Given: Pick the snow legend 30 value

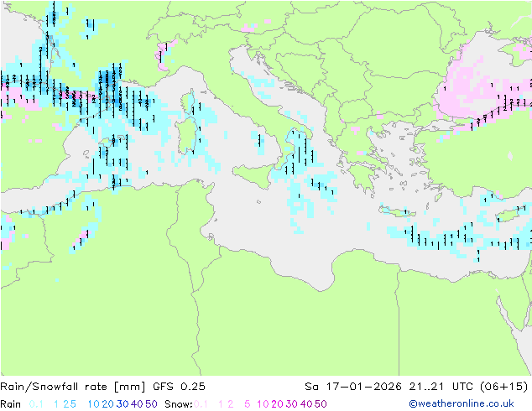Looking at the screenshot, I should [292, 404].
